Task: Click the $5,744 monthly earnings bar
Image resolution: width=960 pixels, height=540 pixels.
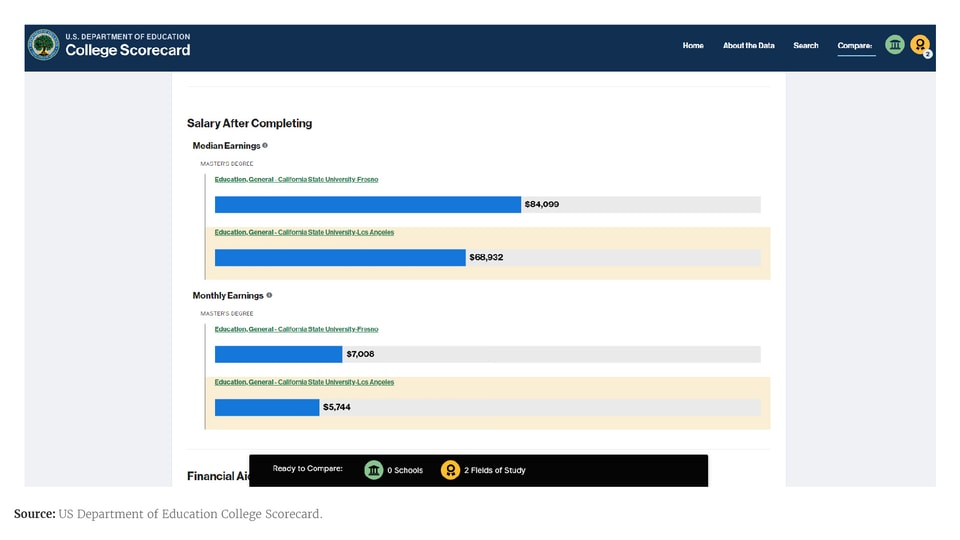Action: (267, 407)
